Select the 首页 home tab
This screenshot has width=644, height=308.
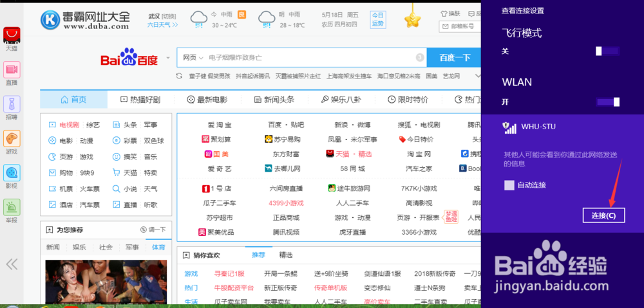click(73, 100)
